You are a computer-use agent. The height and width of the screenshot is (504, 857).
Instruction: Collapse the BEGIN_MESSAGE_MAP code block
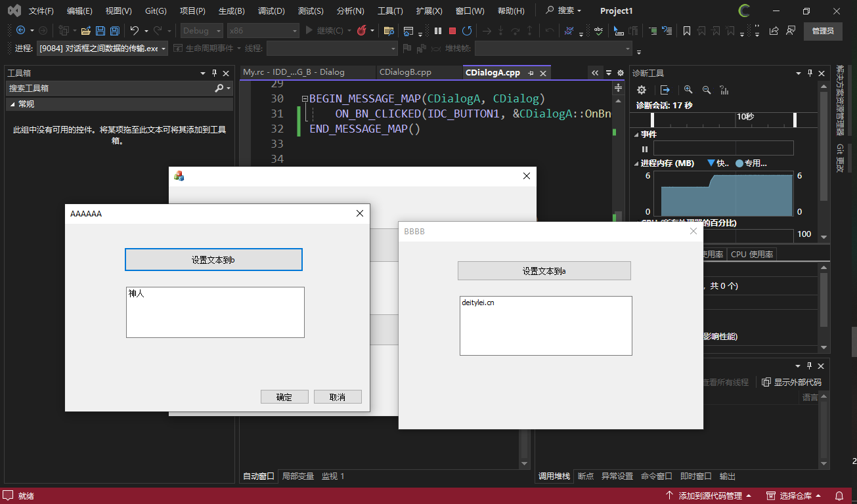click(305, 99)
